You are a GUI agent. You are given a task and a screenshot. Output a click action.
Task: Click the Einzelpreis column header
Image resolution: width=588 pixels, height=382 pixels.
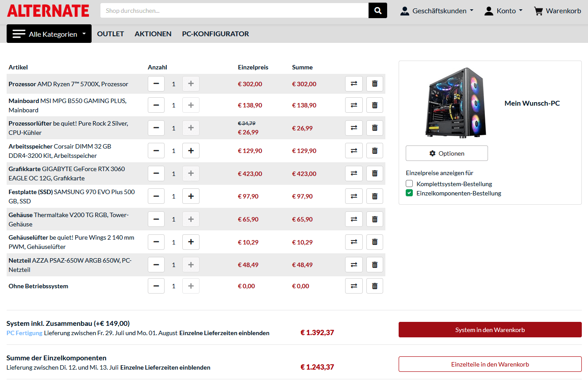click(253, 67)
